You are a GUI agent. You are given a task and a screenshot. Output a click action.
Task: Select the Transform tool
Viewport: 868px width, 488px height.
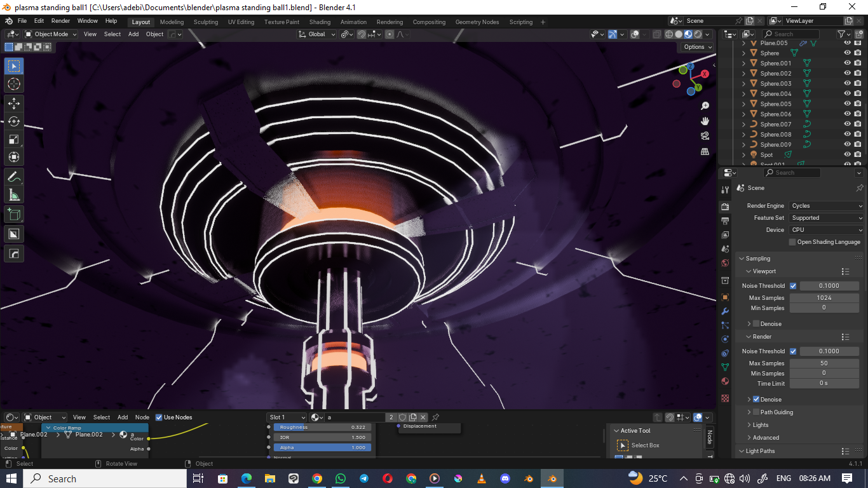pos(14,157)
